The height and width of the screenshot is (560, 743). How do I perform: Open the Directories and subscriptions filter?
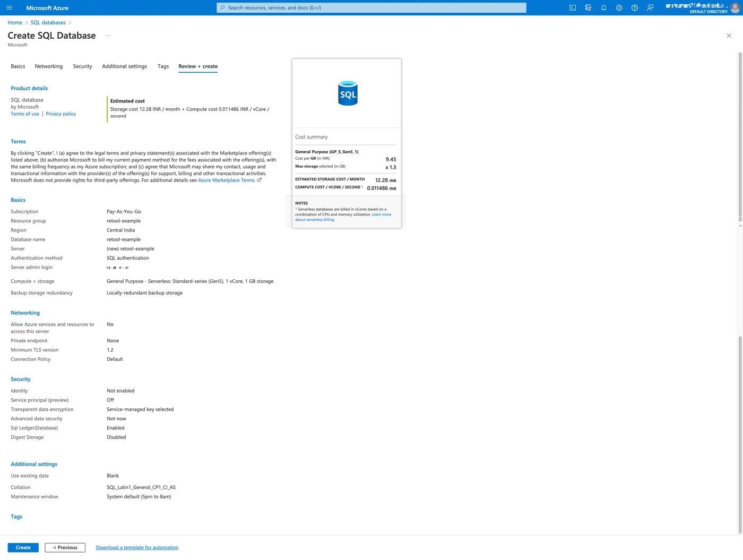(x=588, y=7)
